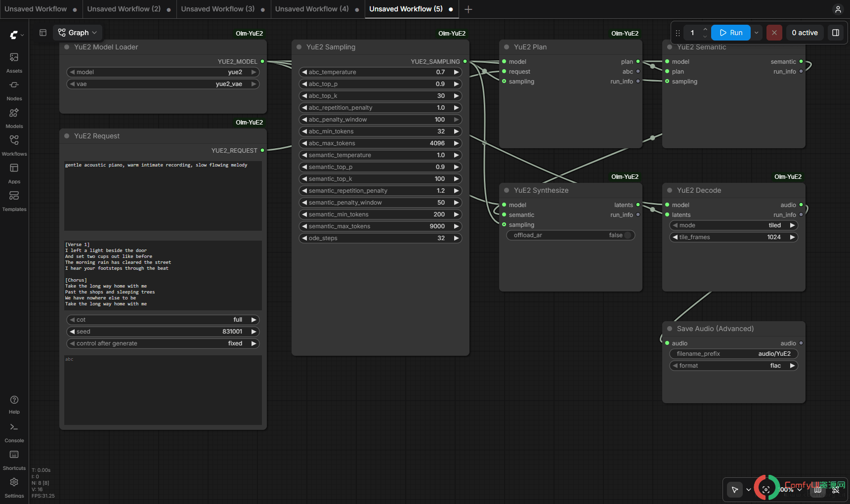850x504 pixels.
Task: Open the user account icon
Action: pos(838,9)
